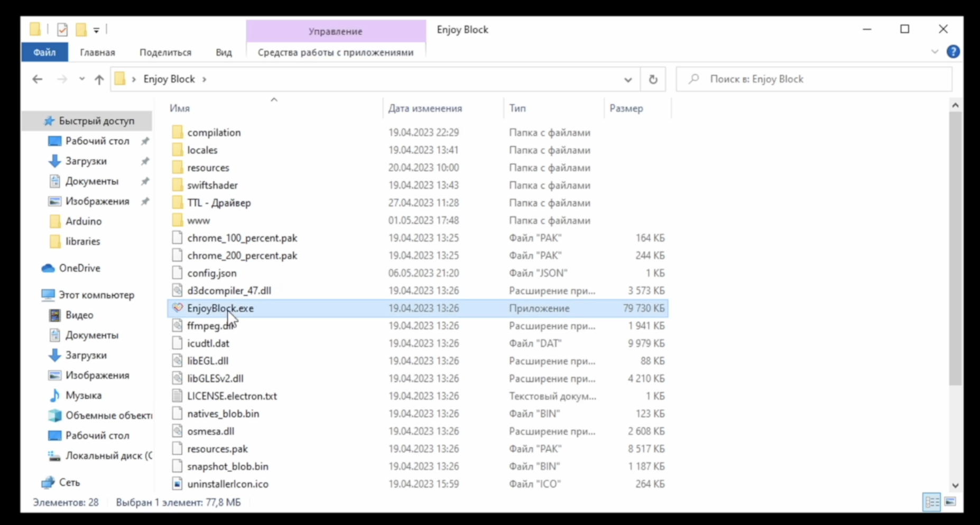Select the locales folder icon

(178, 150)
